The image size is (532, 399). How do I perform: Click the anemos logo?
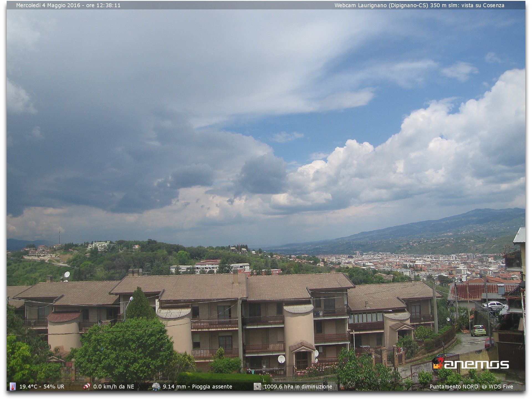(x=471, y=363)
